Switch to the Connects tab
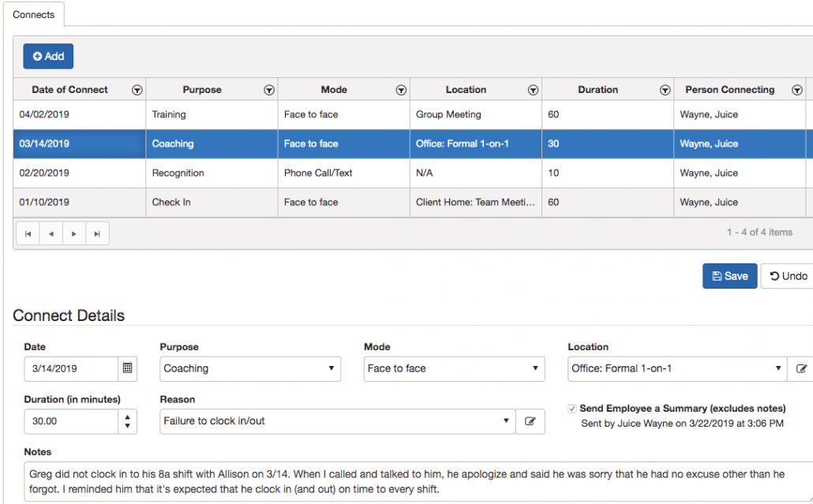813x504 pixels. (34, 15)
